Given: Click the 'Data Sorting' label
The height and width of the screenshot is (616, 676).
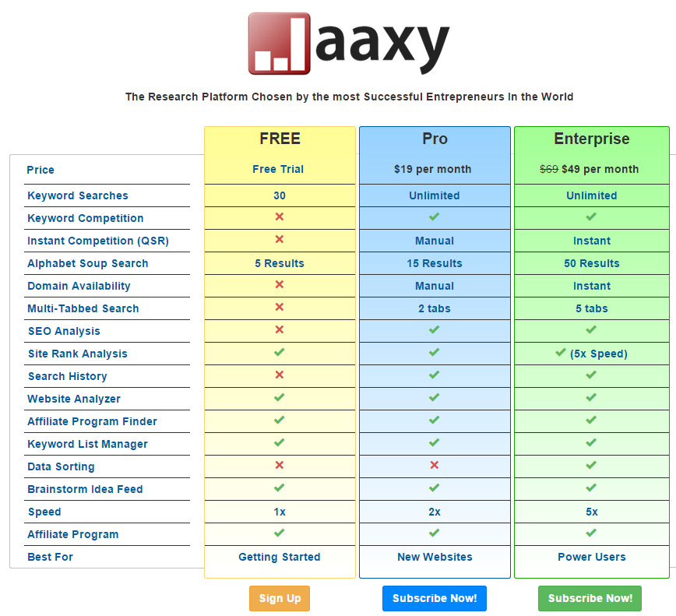Looking at the screenshot, I should 61,466.
